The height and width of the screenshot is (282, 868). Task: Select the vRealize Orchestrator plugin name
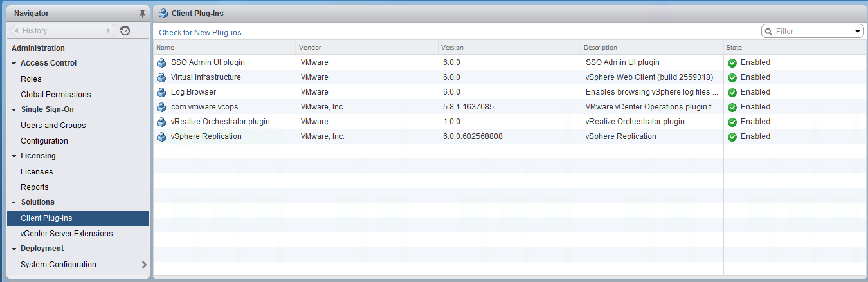point(221,122)
